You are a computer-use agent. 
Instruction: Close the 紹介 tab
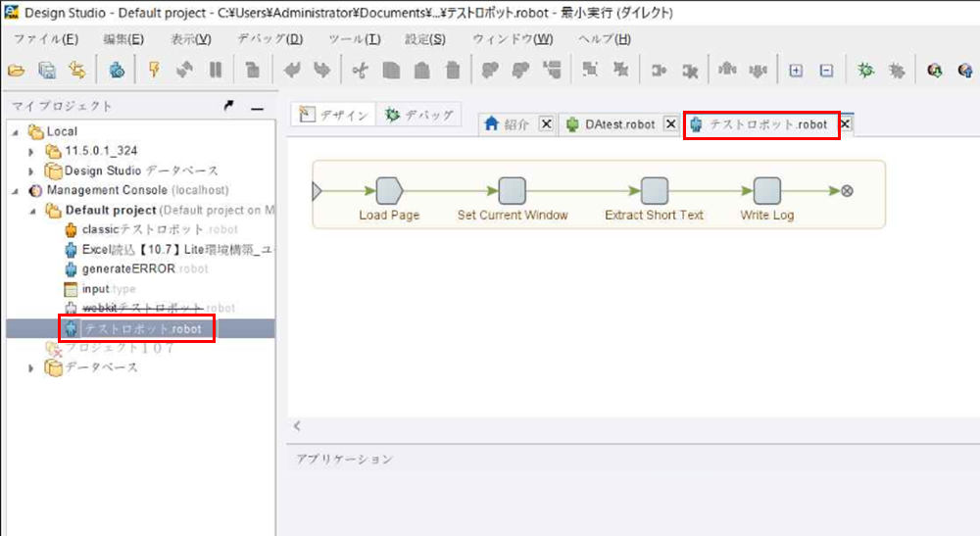click(x=546, y=123)
